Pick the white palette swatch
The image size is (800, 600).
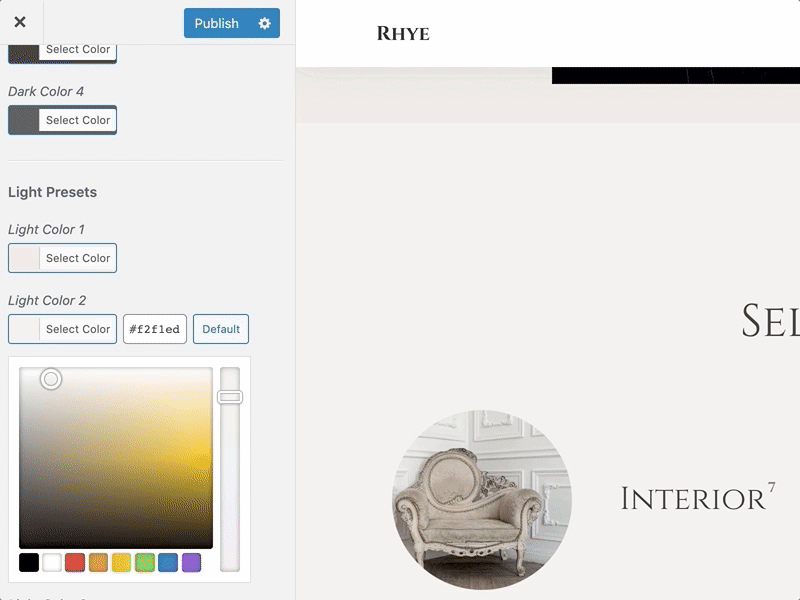[x=52, y=562]
